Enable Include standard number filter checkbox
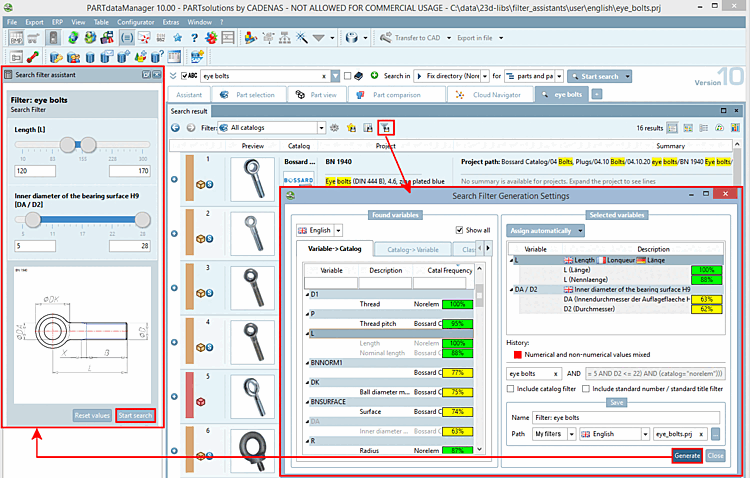 585,388
